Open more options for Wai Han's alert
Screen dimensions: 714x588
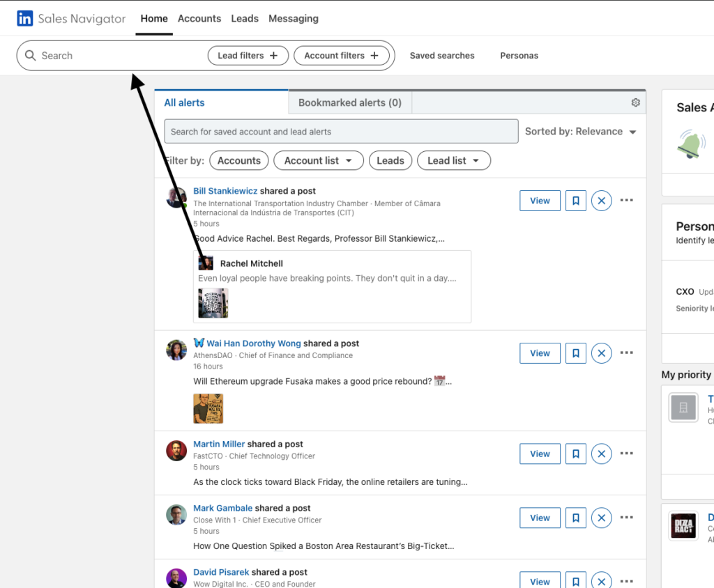pos(627,353)
